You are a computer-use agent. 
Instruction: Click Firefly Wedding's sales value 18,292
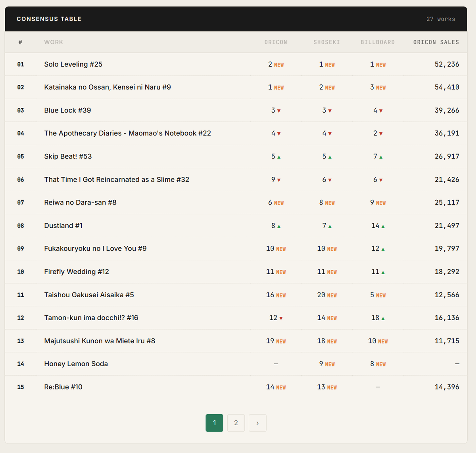tap(447, 271)
